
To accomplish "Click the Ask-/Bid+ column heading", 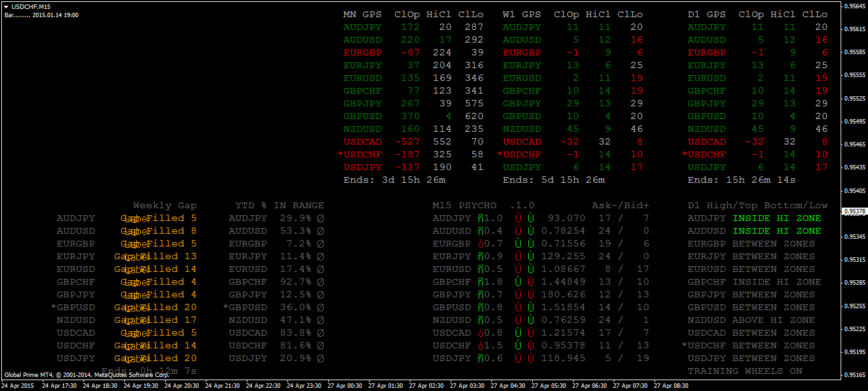I will pyautogui.click(x=621, y=205).
